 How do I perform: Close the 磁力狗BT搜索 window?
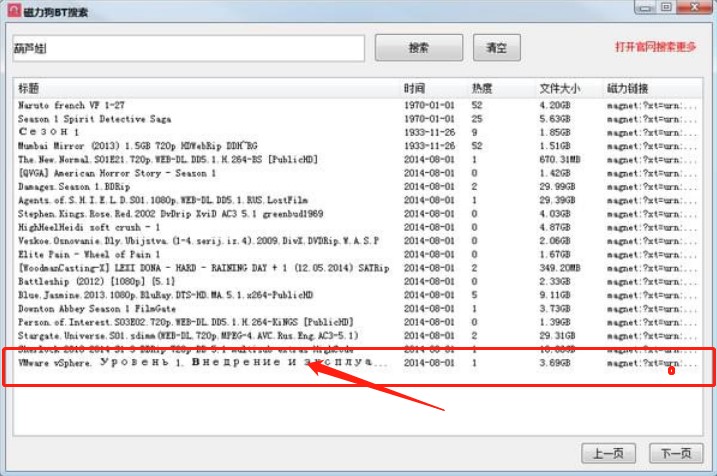(695, 7)
